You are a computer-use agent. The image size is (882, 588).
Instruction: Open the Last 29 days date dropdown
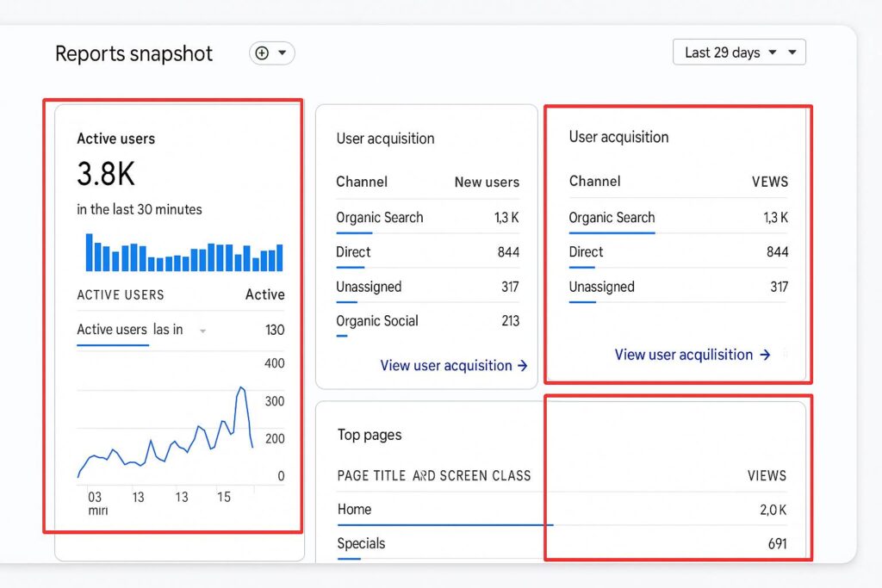pos(738,53)
